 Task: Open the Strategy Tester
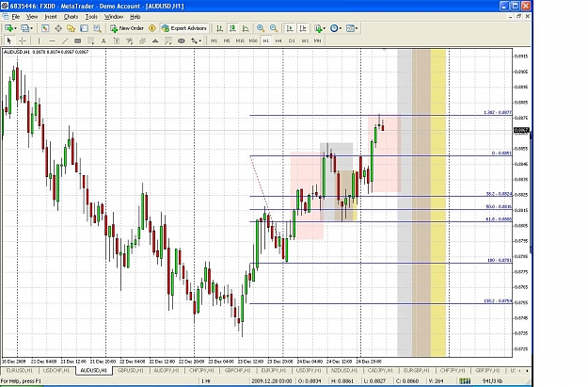coord(97,28)
